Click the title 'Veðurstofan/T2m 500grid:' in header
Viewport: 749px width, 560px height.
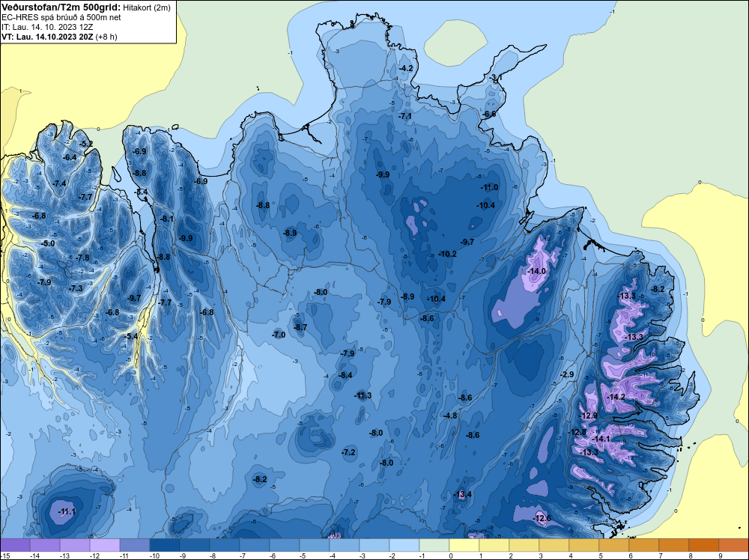pyautogui.click(x=61, y=7)
